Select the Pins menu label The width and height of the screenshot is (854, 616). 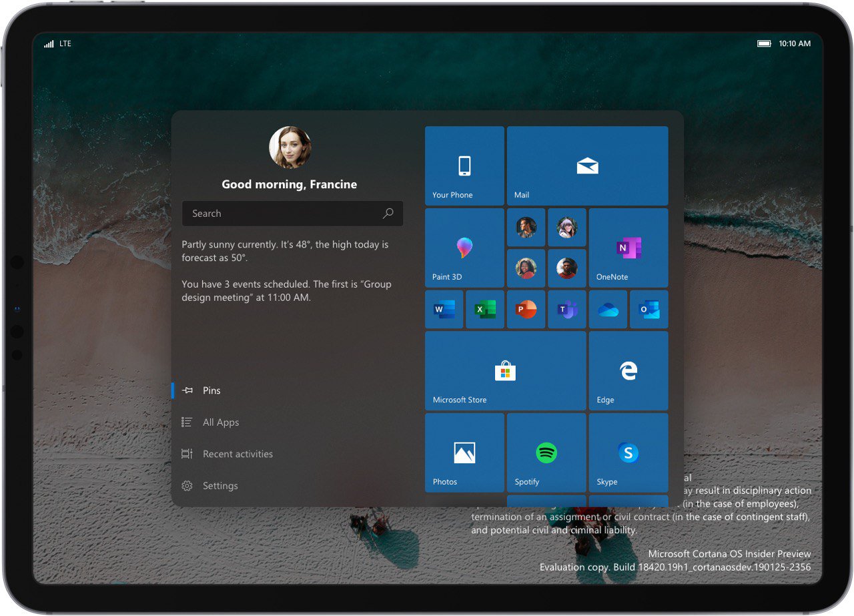point(211,390)
